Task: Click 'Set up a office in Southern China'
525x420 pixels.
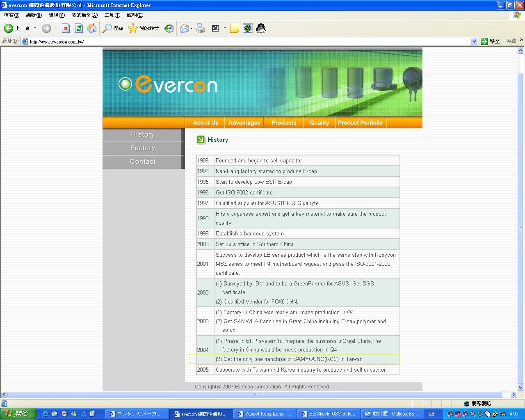Action: 255,244
